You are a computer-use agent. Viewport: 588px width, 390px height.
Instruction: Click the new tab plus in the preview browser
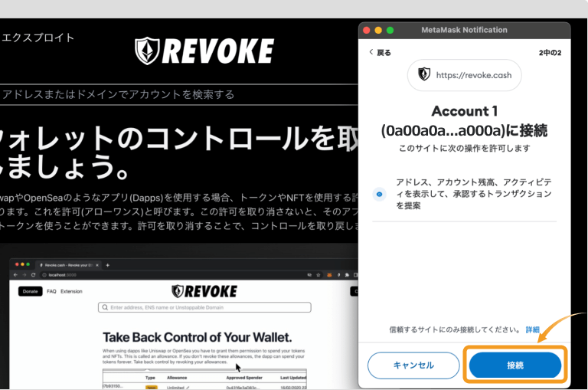click(108, 265)
